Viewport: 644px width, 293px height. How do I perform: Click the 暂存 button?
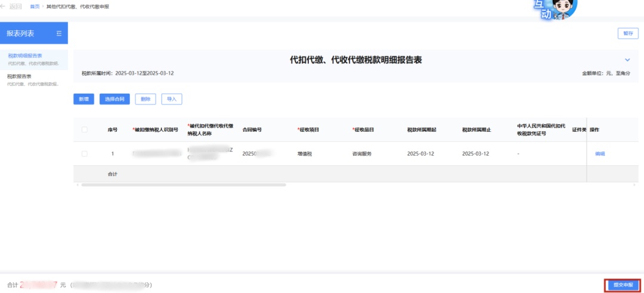pos(628,33)
